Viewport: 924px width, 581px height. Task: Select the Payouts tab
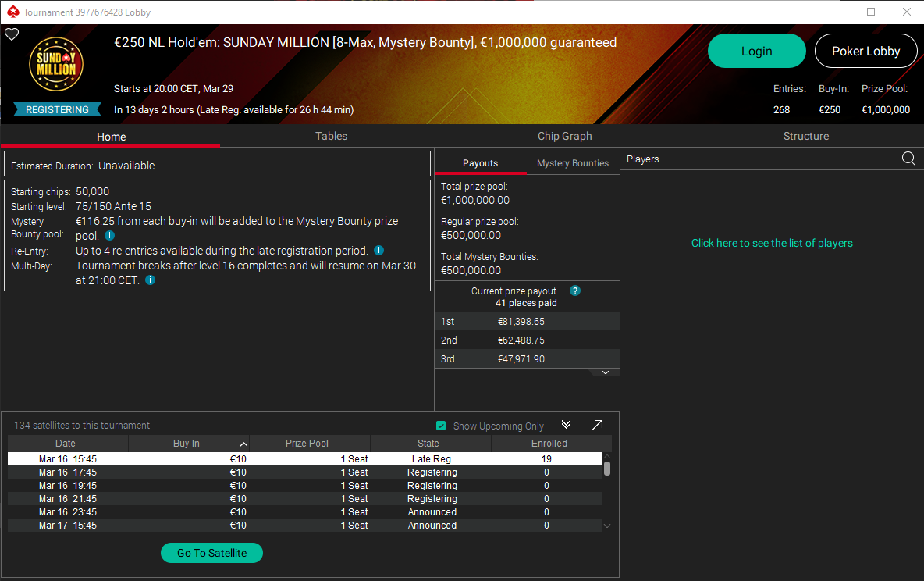click(x=480, y=162)
